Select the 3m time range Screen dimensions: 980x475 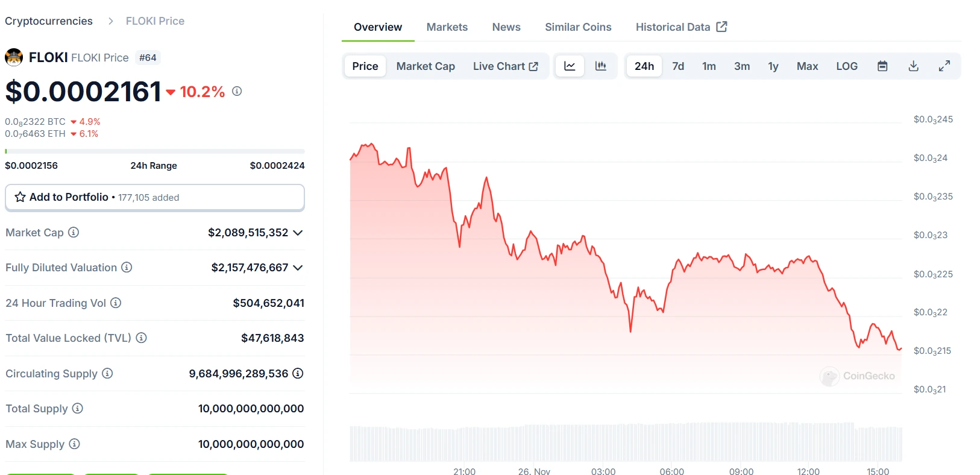[x=742, y=66]
